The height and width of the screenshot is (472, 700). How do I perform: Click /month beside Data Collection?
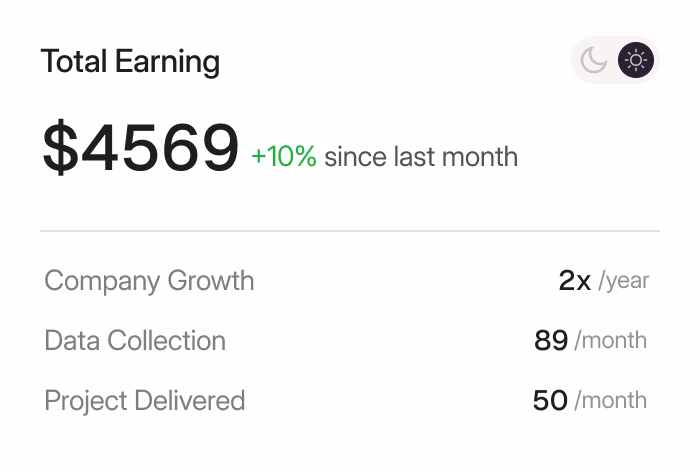611,341
